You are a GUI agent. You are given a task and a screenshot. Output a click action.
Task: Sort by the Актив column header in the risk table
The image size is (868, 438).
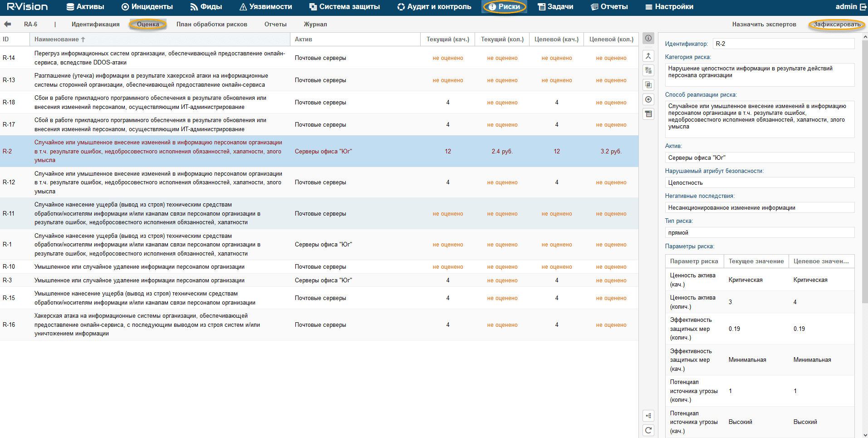click(x=355, y=39)
